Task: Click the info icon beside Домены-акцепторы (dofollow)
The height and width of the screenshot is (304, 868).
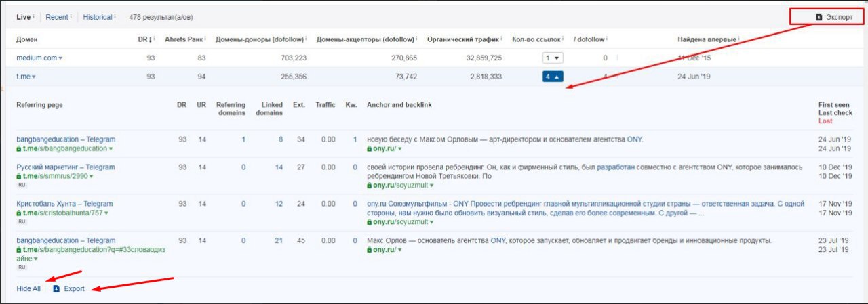Action: [416, 39]
